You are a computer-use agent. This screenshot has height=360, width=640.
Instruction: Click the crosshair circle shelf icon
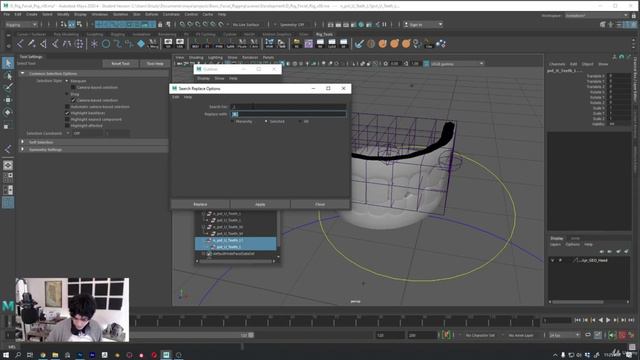tap(79, 44)
